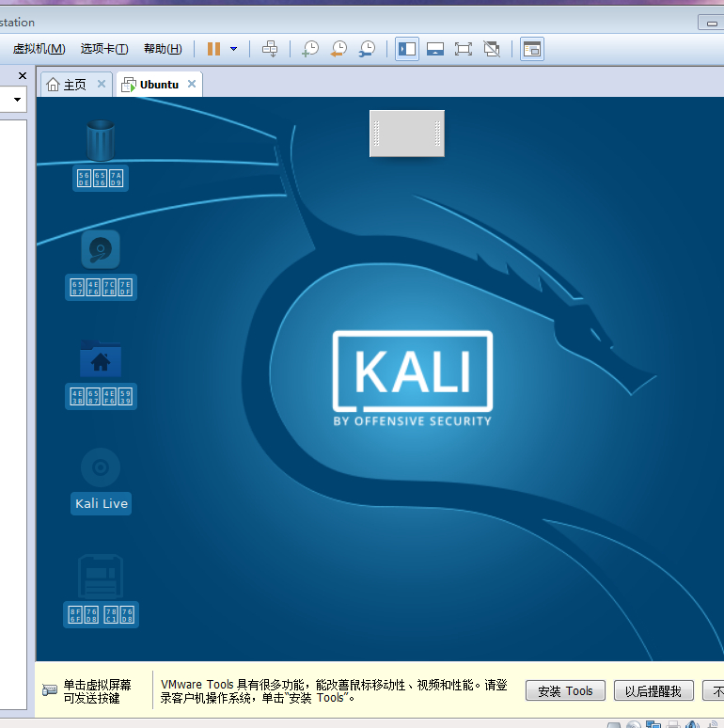Click the 以后提醒我 button
The height and width of the screenshot is (728, 724).
[x=653, y=691]
